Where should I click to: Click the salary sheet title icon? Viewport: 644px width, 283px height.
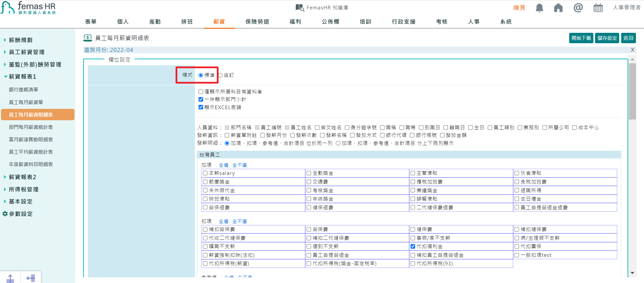click(x=88, y=38)
